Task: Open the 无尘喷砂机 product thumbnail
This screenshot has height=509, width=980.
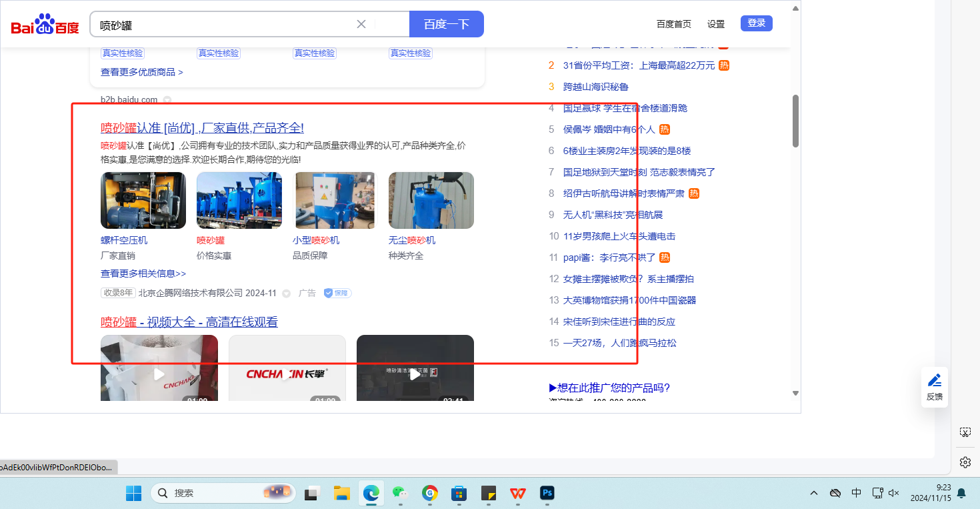Action: pos(431,201)
